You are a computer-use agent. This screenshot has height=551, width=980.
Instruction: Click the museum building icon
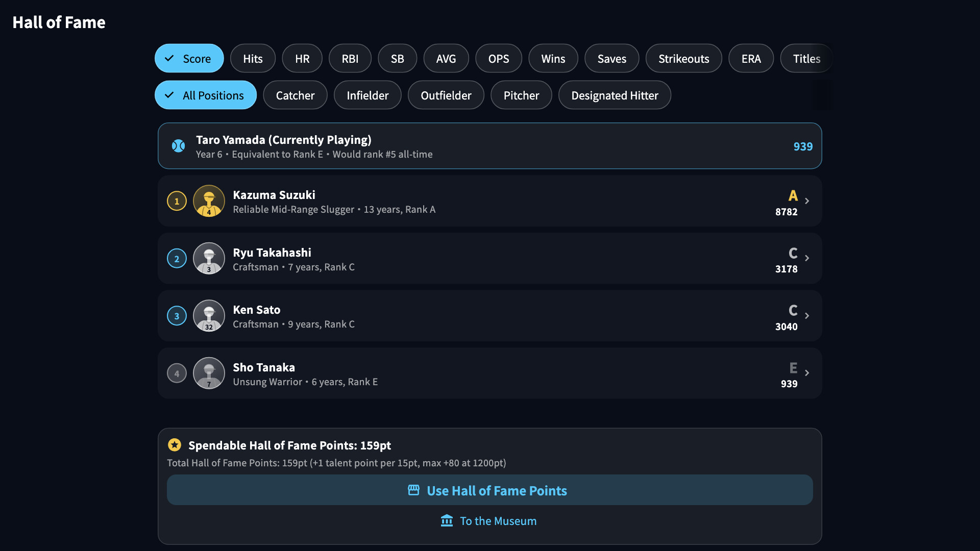click(x=447, y=520)
